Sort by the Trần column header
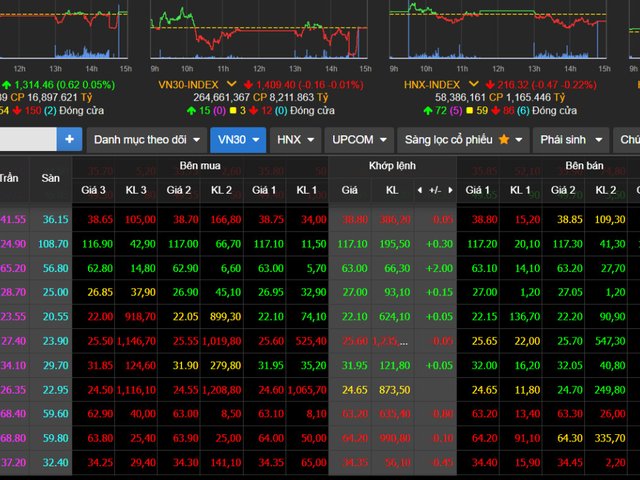Viewport: 640px width, 480px height. click(x=10, y=178)
